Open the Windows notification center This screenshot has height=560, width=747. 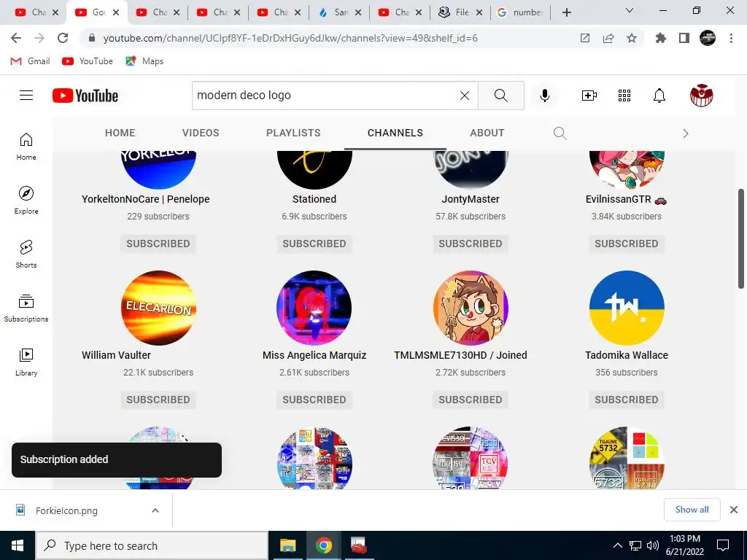tap(723, 545)
